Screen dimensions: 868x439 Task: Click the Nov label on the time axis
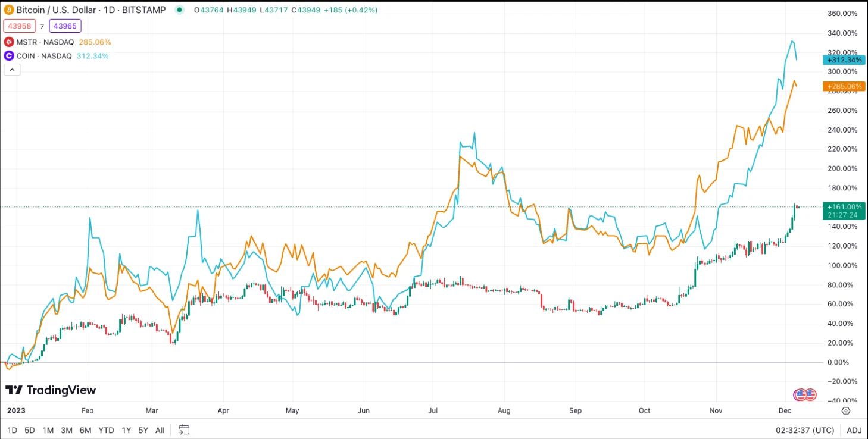pos(717,410)
